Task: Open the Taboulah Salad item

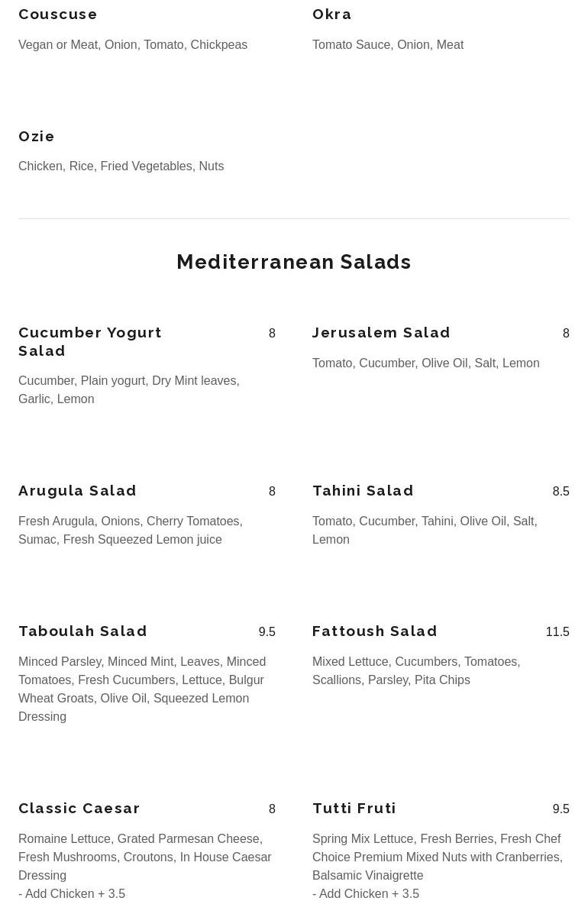Action: [x=83, y=631]
